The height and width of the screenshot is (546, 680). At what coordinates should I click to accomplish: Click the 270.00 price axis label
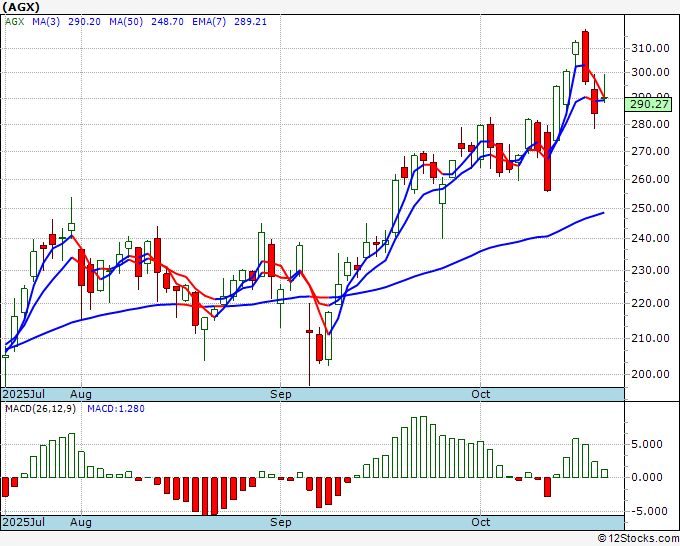pyautogui.click(x=650, y=151)
